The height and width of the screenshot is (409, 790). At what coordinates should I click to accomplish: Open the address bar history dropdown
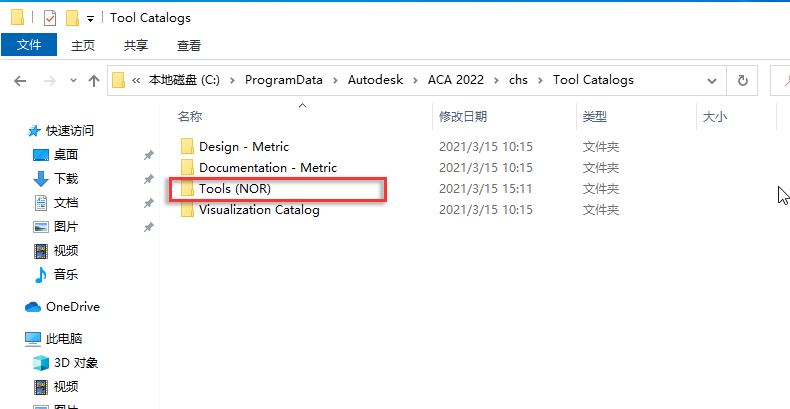click(712, 80)
